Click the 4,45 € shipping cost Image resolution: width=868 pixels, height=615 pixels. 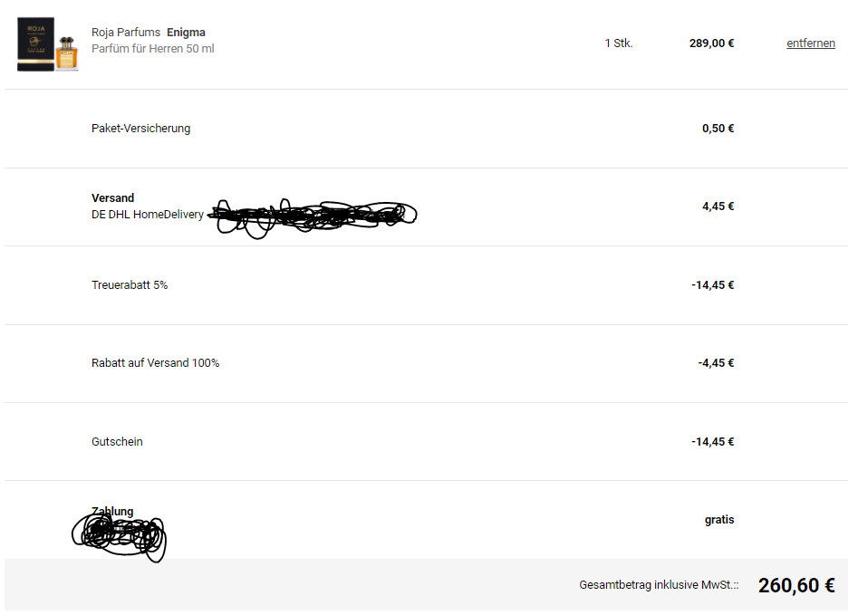pos(718,207)
